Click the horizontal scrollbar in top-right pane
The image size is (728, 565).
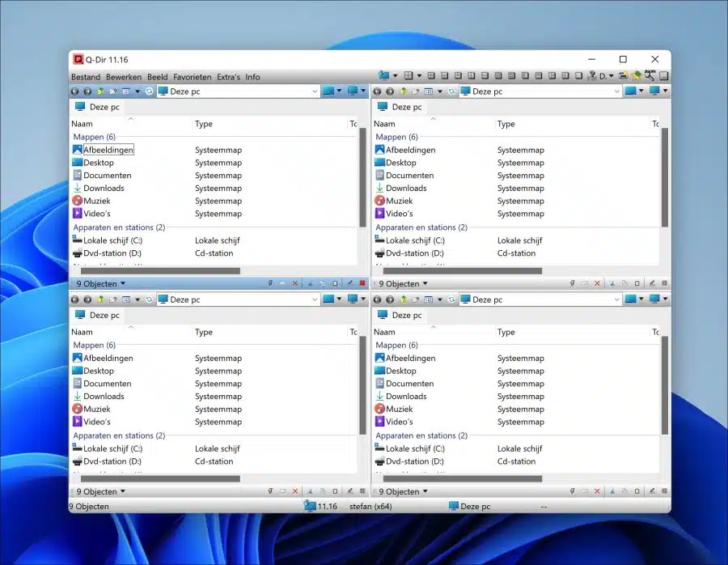tap(463, 270)
